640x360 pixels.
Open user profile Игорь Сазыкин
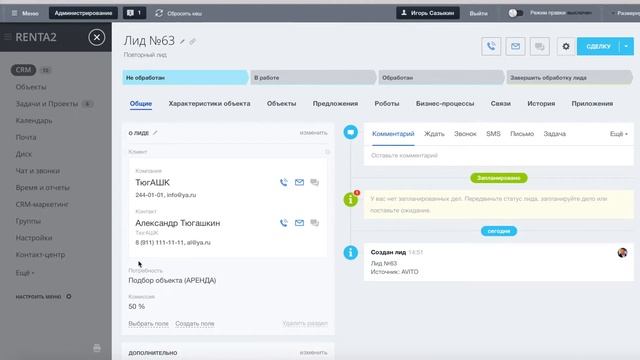coord(428,13)
